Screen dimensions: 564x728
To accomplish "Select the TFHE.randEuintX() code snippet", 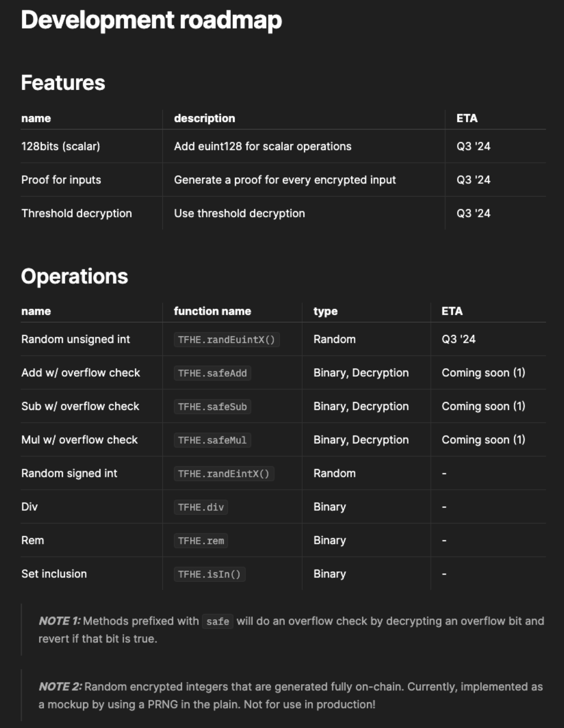I will point(226,340).
